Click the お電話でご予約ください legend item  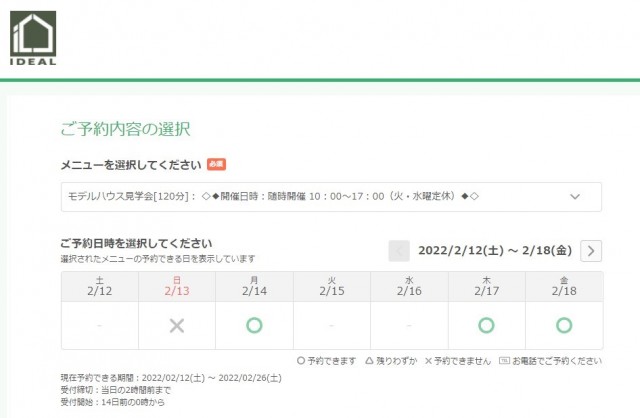coord(550,361)
